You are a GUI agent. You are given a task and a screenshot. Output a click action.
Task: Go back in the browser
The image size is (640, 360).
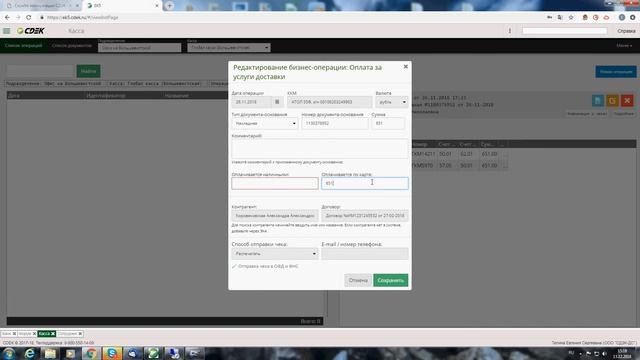click(7, 18)
